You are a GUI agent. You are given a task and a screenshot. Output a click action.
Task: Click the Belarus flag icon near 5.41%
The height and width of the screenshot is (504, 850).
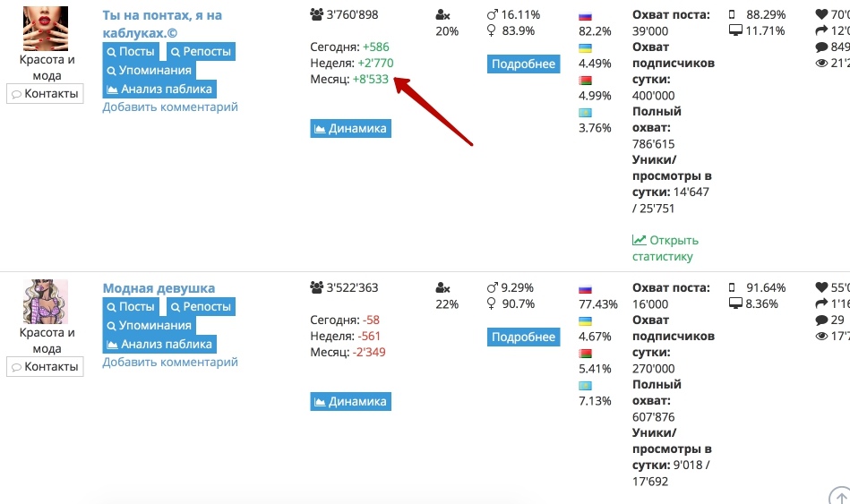click(585, 354)
